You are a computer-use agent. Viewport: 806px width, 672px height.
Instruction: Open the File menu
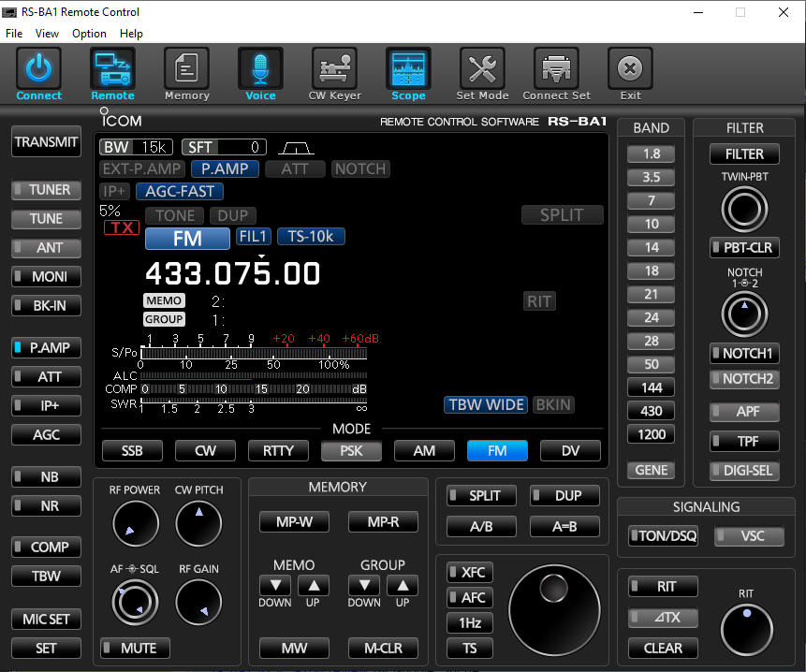[x=14, y=34]
